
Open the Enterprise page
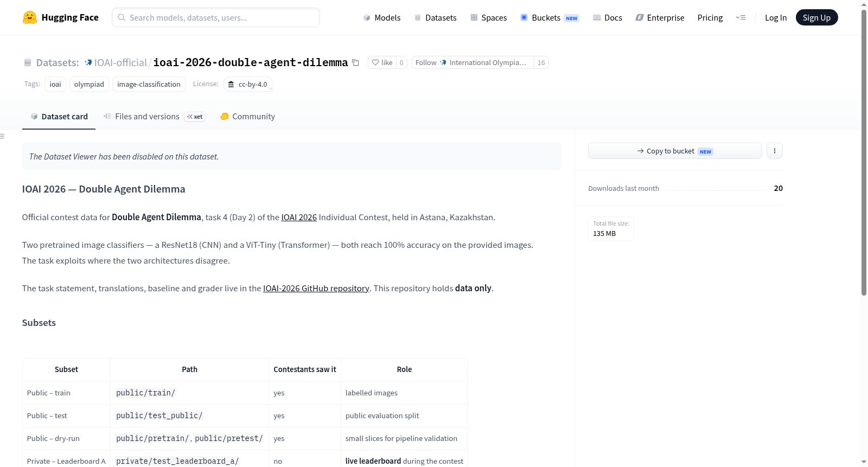tap(660, 18)
